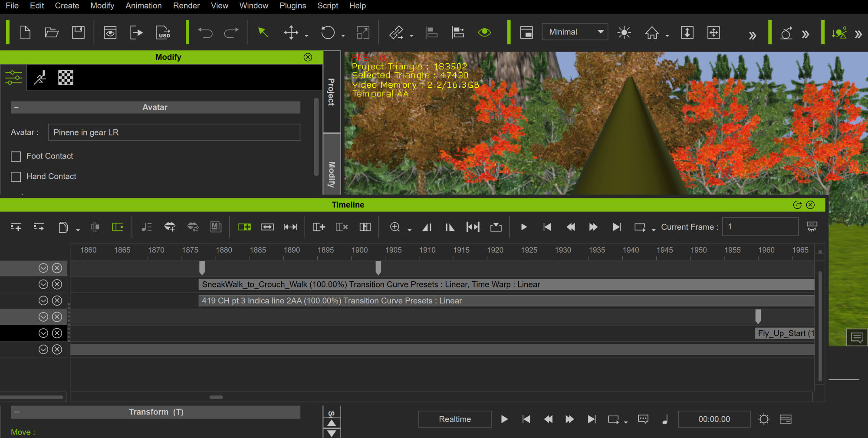The width and height of the screenshot is (868, 438).
Task: Open the Window menu
Action: [x=254, y=6]
